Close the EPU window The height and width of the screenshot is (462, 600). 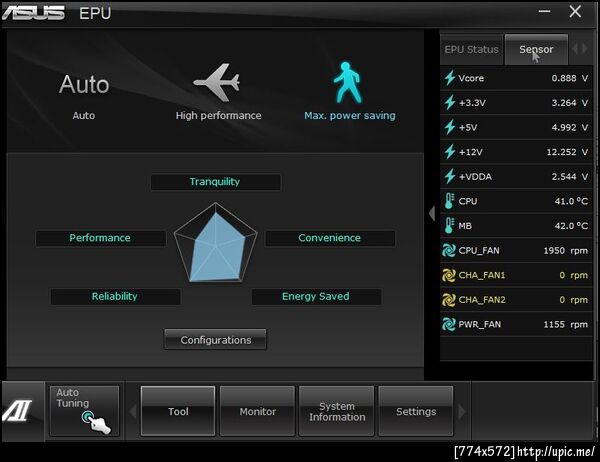575,11
